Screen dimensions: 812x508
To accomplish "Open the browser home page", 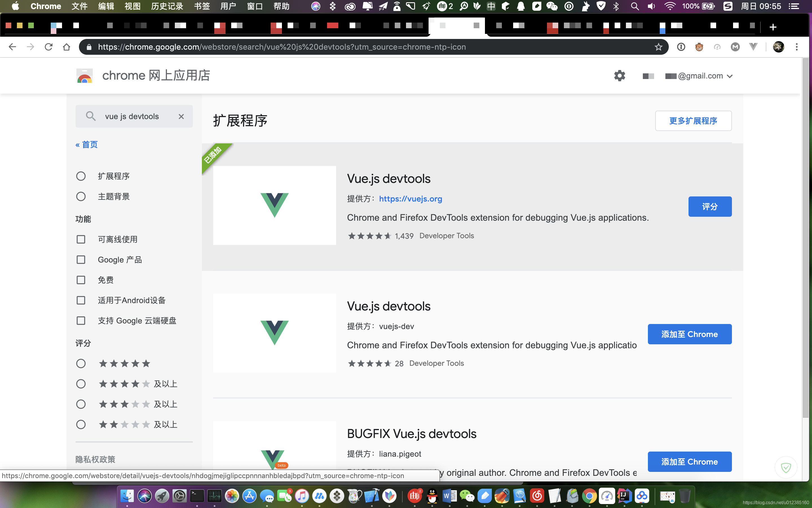I will 67,47.
